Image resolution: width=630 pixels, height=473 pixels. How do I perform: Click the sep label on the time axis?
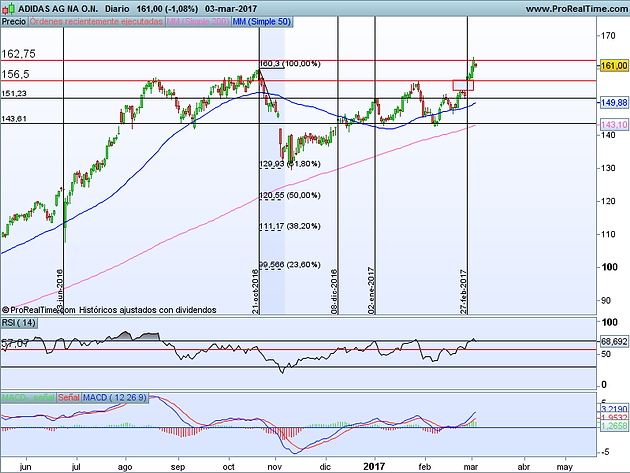coord(178,467)
